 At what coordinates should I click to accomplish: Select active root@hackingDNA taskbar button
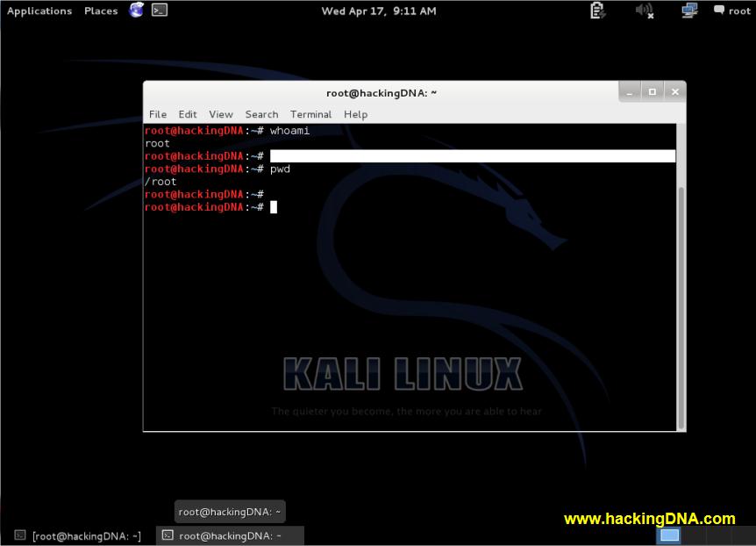click(230, 535)
